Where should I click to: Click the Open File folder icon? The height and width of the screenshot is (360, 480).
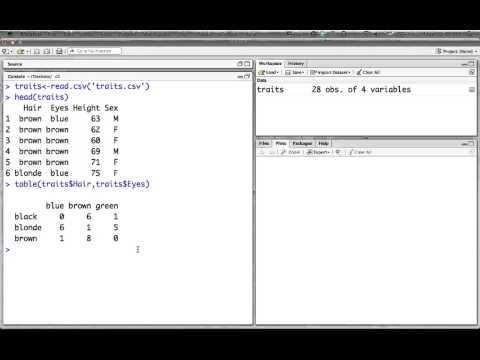21,51
